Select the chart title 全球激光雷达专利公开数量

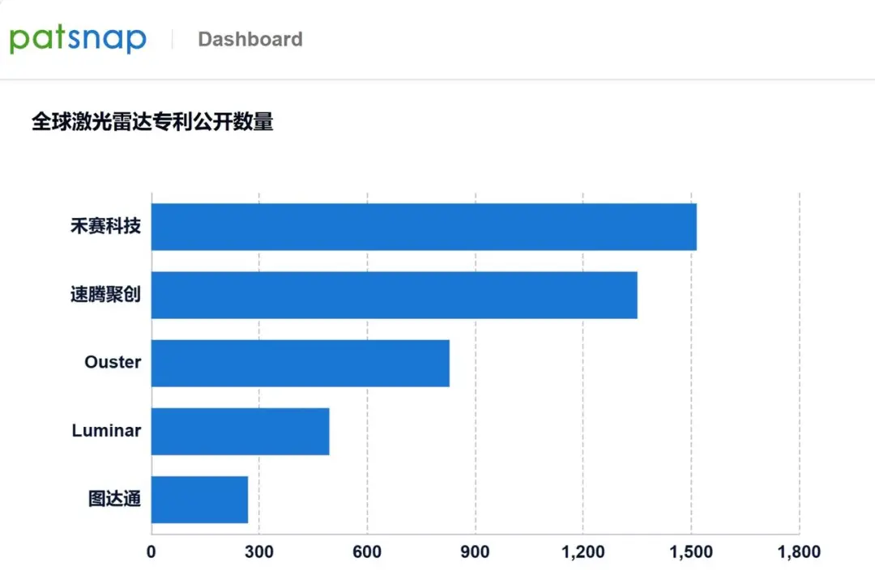click(x=152, y=121)
